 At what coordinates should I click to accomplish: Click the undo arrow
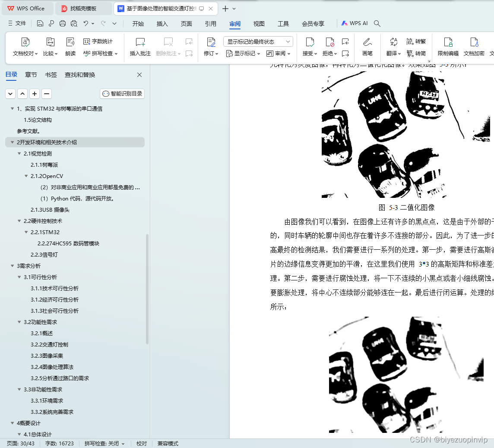[85, 23]
